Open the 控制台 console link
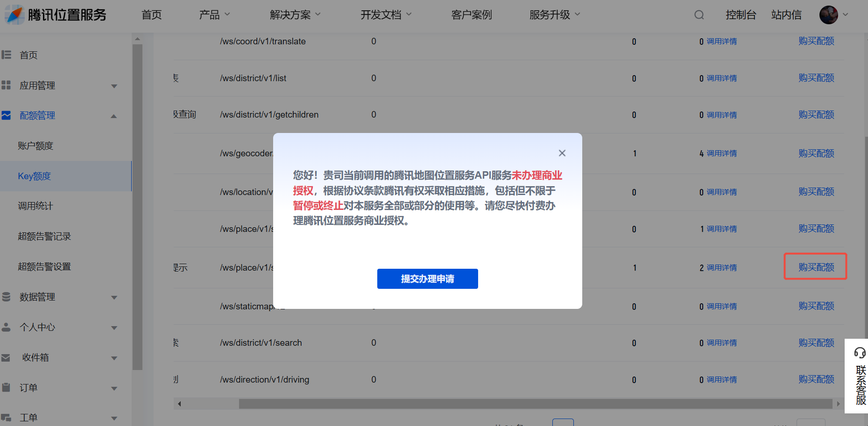Viewport: 868px width, 426px height. coord(741,15)
